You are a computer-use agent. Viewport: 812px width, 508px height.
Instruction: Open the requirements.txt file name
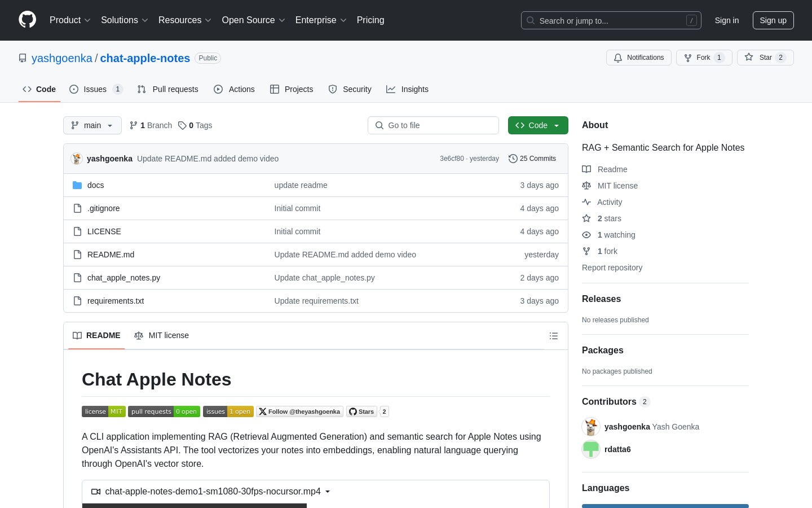click(x=116, y=301)
